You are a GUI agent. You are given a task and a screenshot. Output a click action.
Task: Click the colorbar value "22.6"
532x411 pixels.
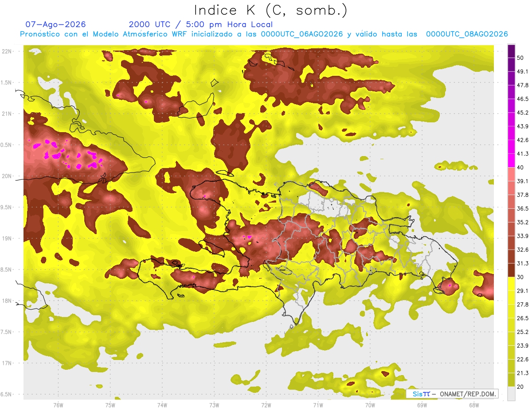tap(523, 360)
